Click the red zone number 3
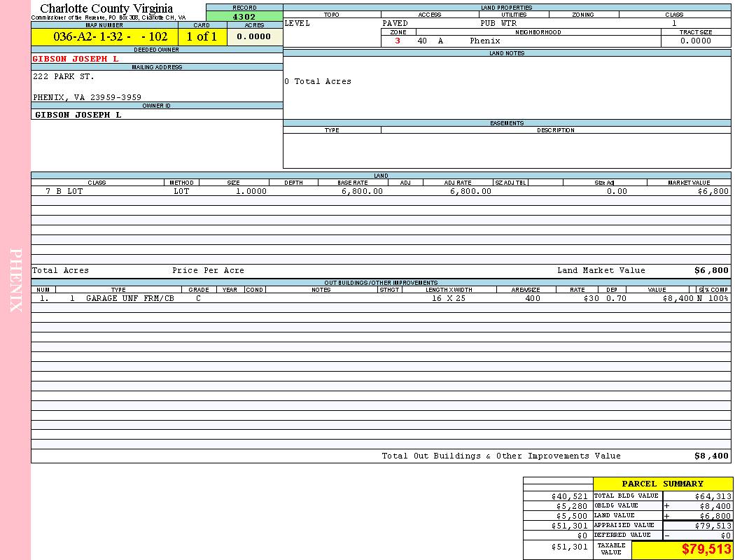This screenshot has height=560, width=735. 398,41
